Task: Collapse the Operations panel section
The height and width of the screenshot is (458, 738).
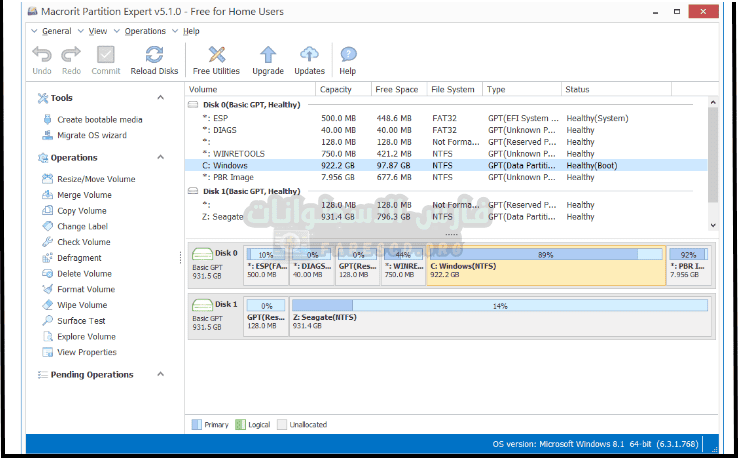Action: click(x=161, y=158)
